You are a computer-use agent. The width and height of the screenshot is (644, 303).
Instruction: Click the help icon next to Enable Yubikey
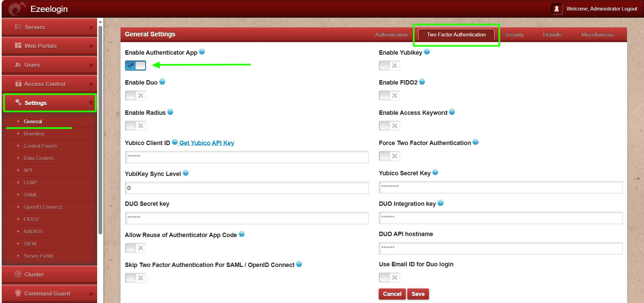[x=427, y=52]
